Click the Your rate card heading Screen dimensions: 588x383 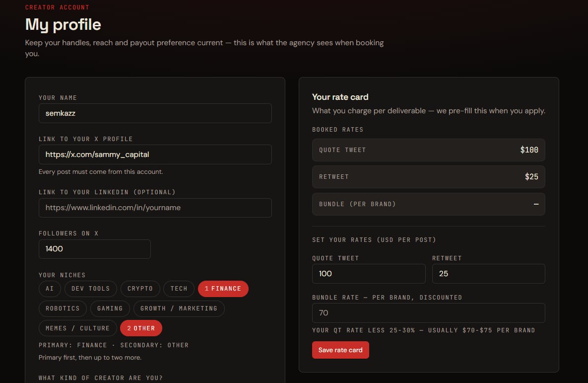[340, 97]
